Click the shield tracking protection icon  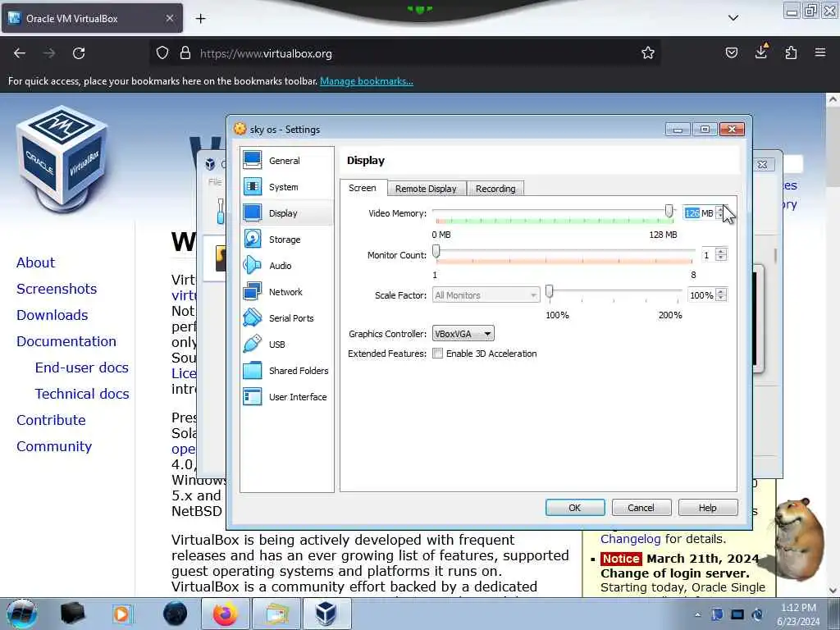click(162, 53)
